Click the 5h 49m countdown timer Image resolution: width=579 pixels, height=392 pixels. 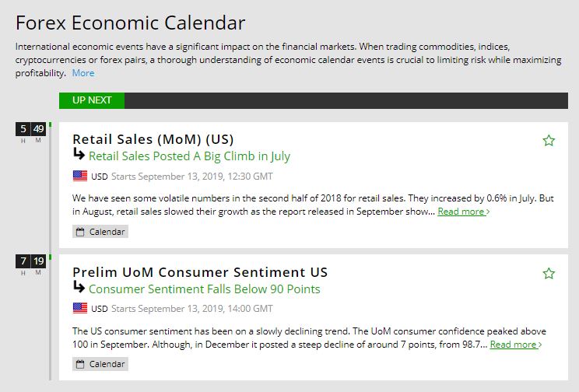[x=31, y=130]
